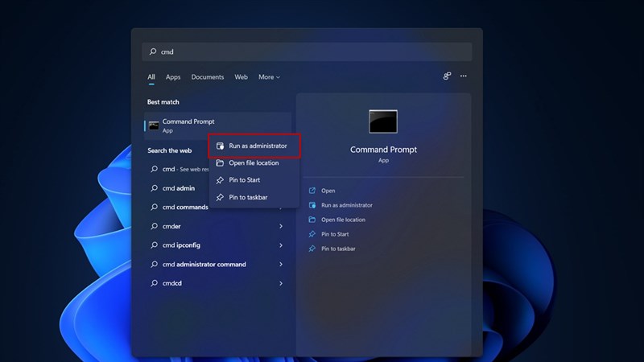Click Run as administrator in context menu

(x=257, y=146)
